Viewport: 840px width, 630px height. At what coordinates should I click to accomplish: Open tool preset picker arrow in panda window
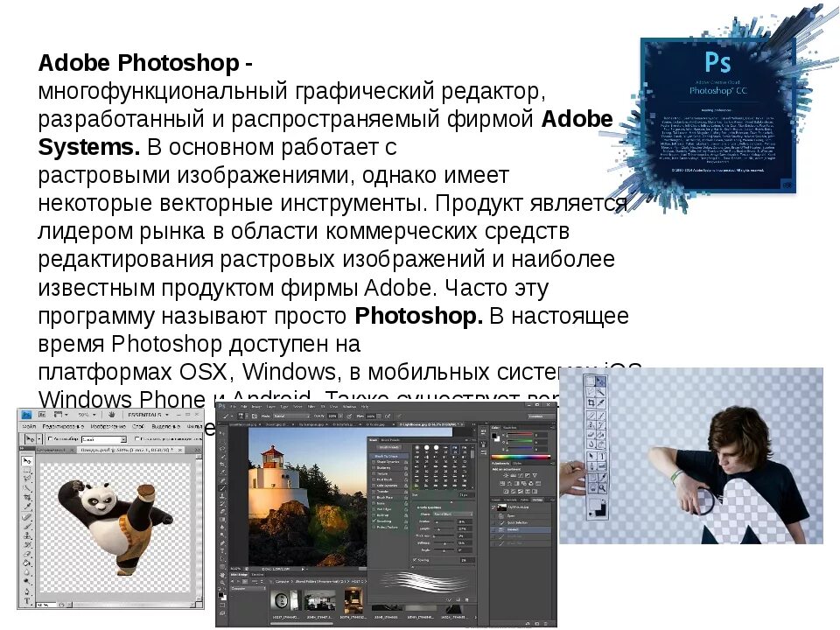tap(39, 438)
